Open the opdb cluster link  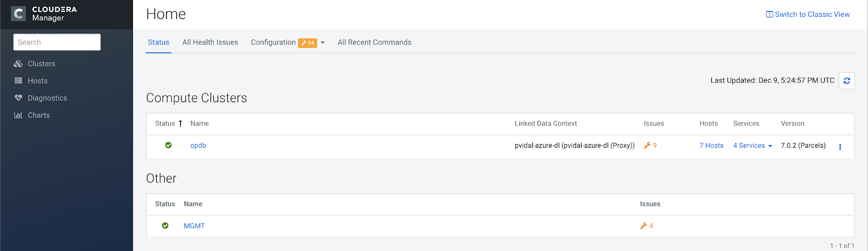point(198,146)
